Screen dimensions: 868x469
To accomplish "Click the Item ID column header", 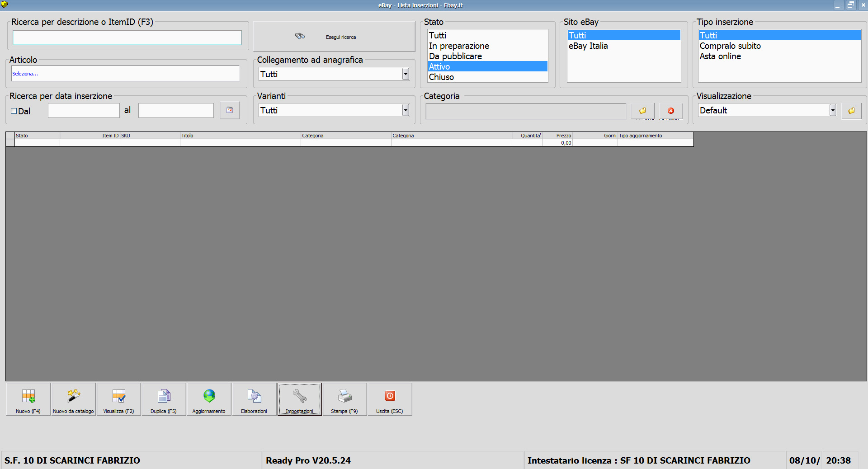I will (x=90, y=136).
